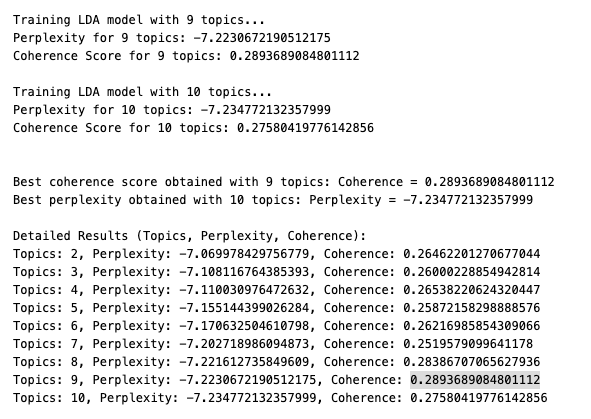Click the 'Best perplexity obtained' line
The image size is (591, 419).
(273, 200)
